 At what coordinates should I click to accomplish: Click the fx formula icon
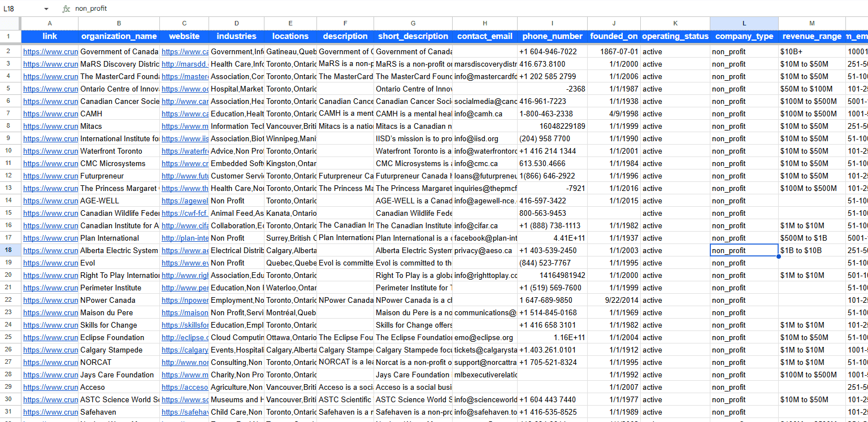(66, 9)
